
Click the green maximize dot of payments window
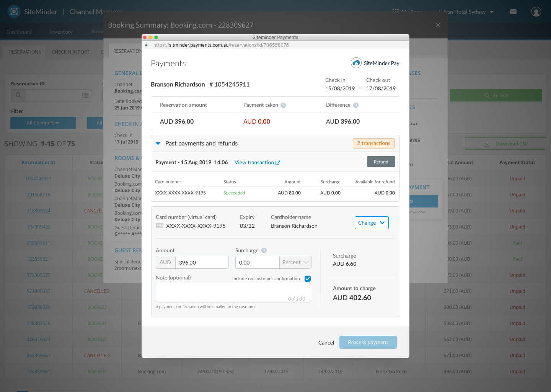[156, 37]
